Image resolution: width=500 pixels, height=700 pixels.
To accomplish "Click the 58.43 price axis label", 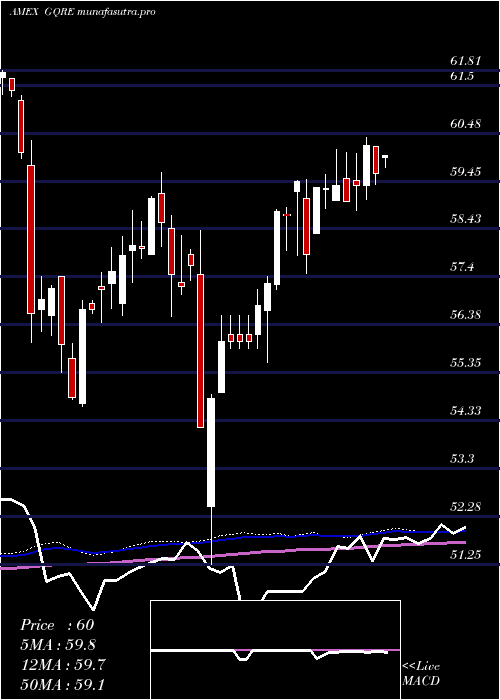I will 466,219.
